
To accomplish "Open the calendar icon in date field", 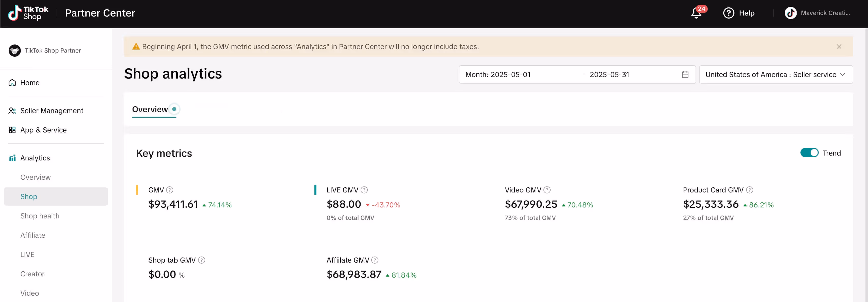I will click(x=685, y=74).
